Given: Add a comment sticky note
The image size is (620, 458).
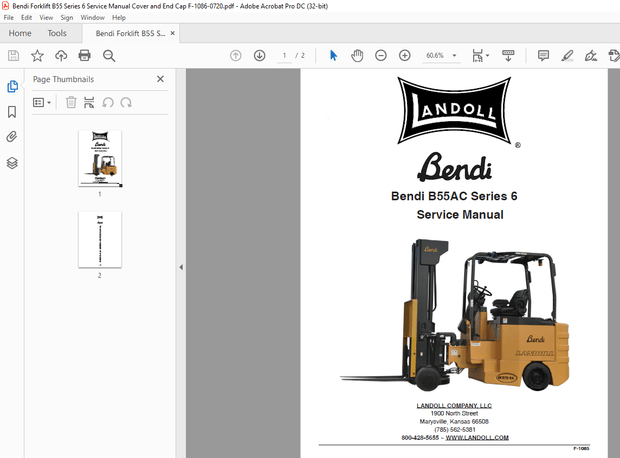Looking at the screenshot, I should (x=543, y=56).
